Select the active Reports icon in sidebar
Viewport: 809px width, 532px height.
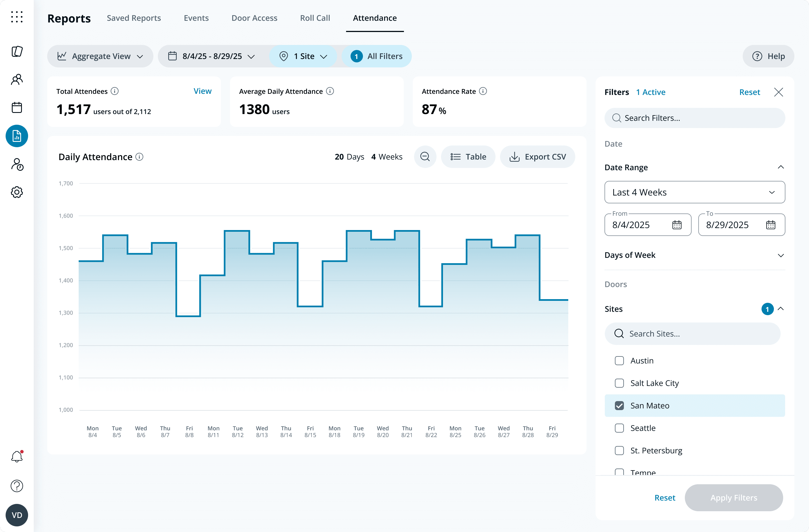pyautogui.click(x=17, y=136)
